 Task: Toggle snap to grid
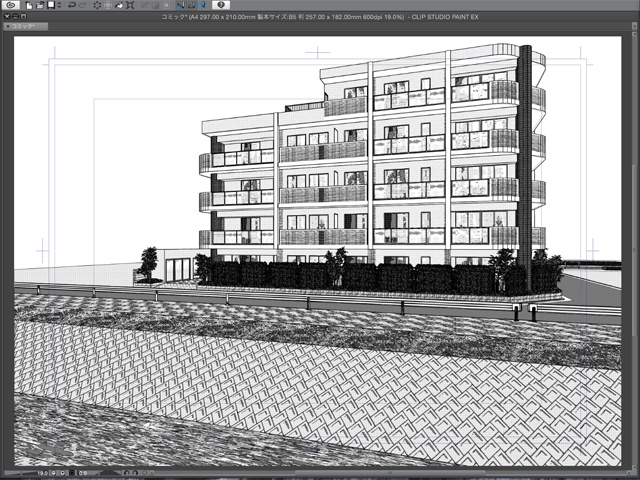click(x=203, y=5)
